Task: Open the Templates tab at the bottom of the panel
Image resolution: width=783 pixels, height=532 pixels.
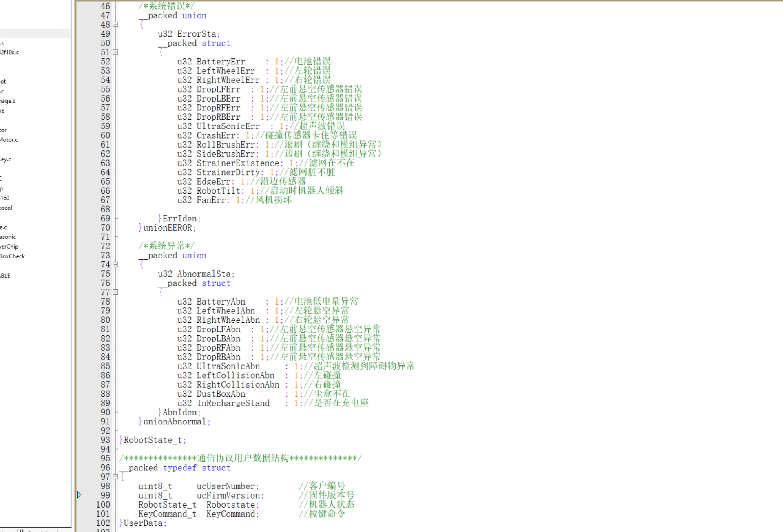Action: [40, 530]
